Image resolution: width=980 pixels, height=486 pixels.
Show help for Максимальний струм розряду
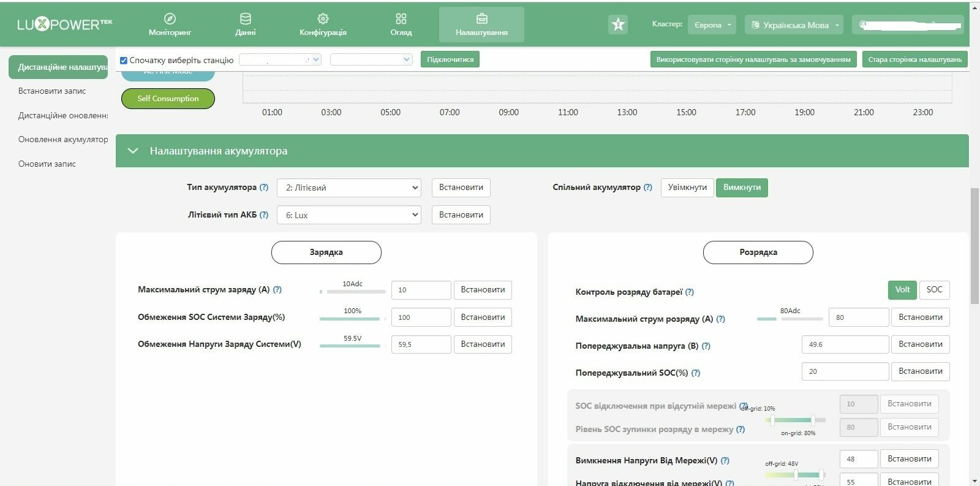point(721,319)
